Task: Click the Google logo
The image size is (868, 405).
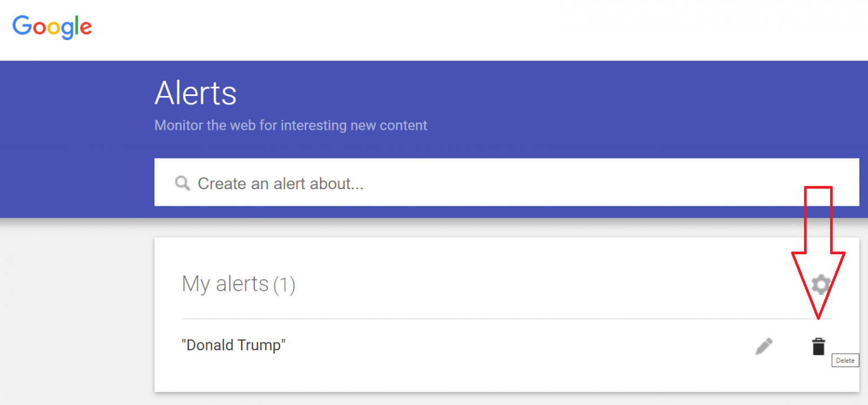Action: tap(52, 26)
